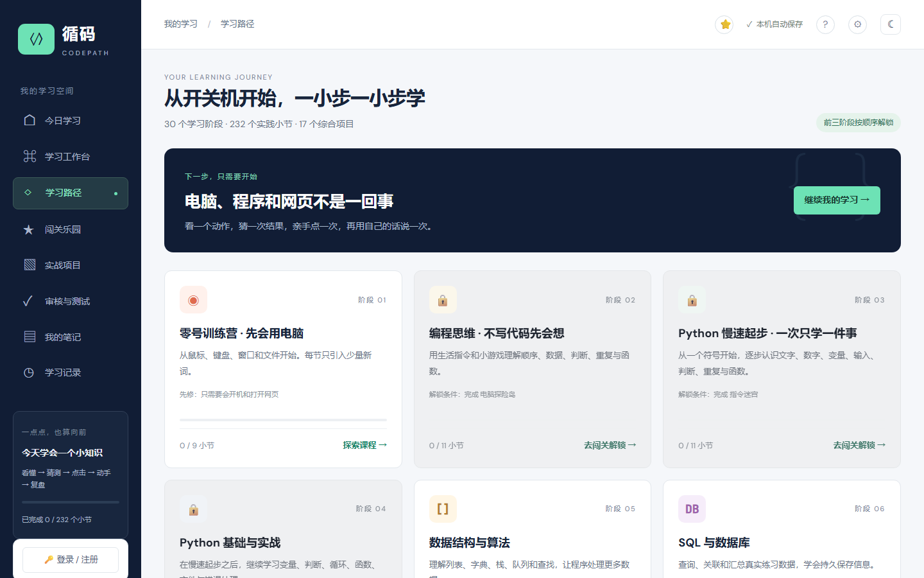Click 解锁条件：完成 指令迷宫 text
Viewport: 924px width, 578px height.
click(x=718, y=394)
